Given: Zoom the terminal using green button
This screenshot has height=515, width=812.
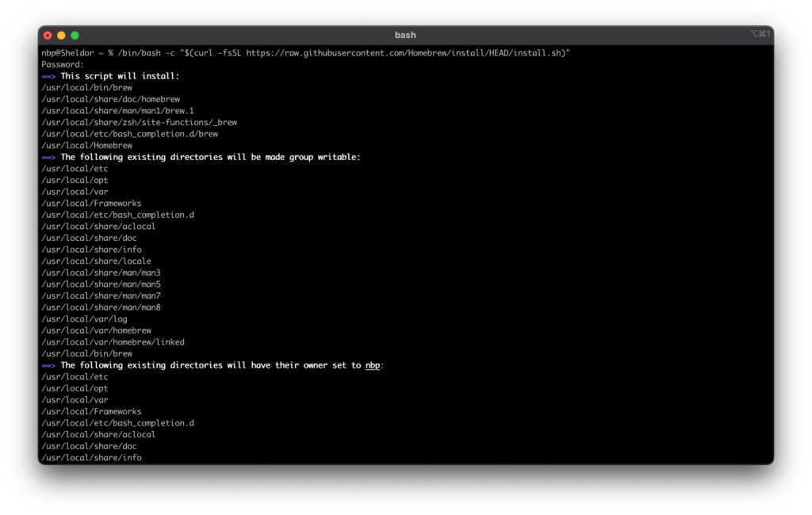Looking at the screenshot, I should point(75,35).
